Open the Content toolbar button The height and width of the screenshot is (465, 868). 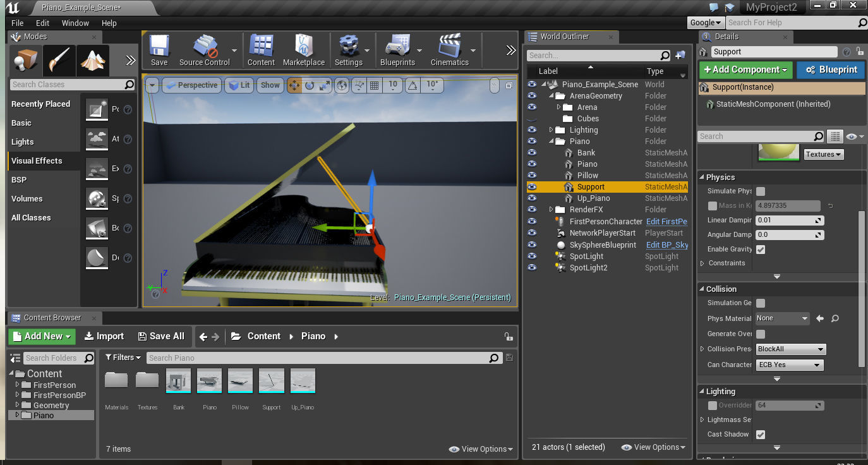[261, 50]
